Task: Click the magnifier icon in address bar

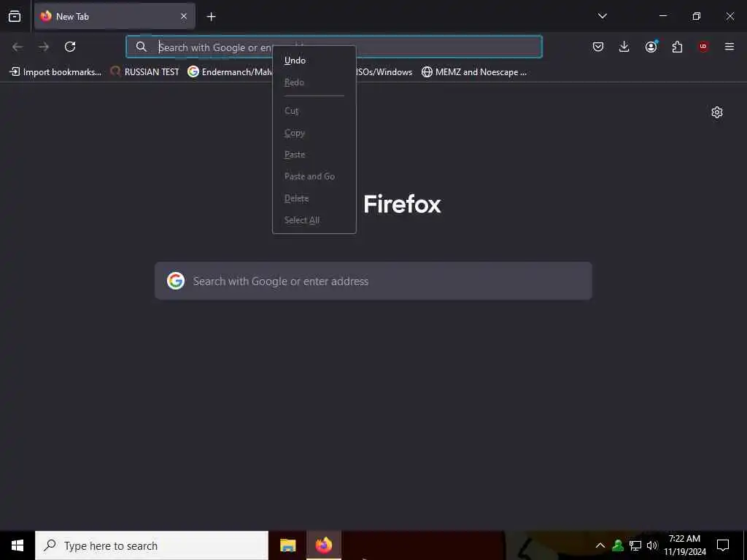Action: point(141,47)
